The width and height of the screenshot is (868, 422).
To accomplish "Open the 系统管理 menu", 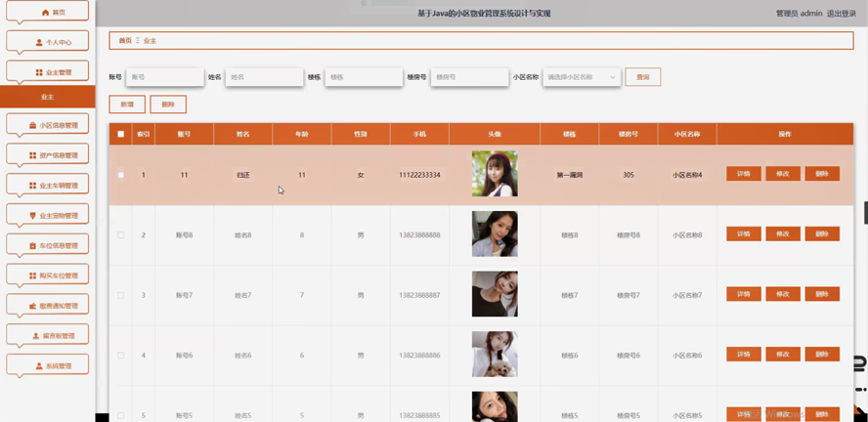I will 48,366.
